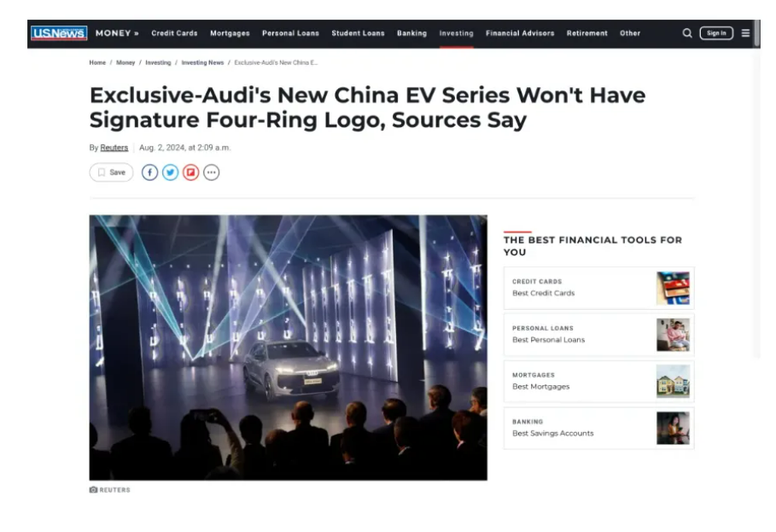This screenshot has width=776, height=532.
Task: Share article via Flipboard icon
Action: (x=190, y=172)
